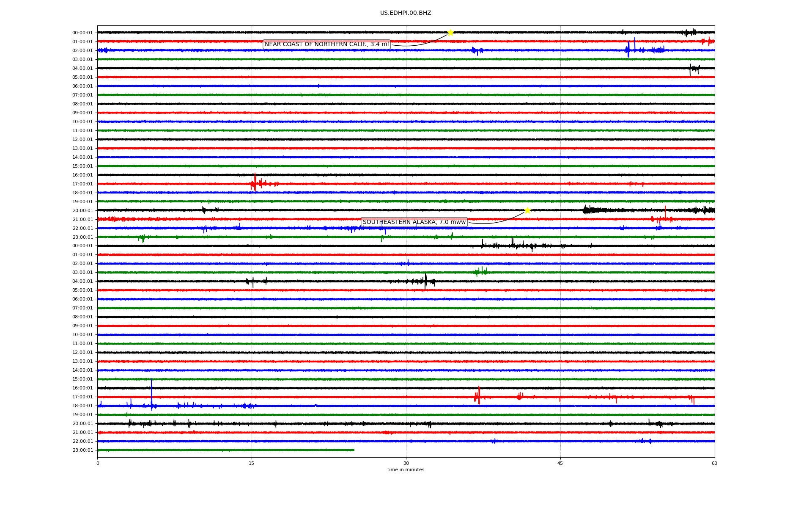
Task: Click the first 12:00:01 time label
Action: tap(82, 139)
